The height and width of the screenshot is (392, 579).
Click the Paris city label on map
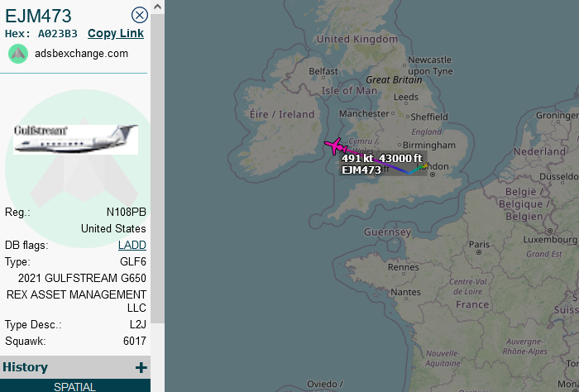480,245
